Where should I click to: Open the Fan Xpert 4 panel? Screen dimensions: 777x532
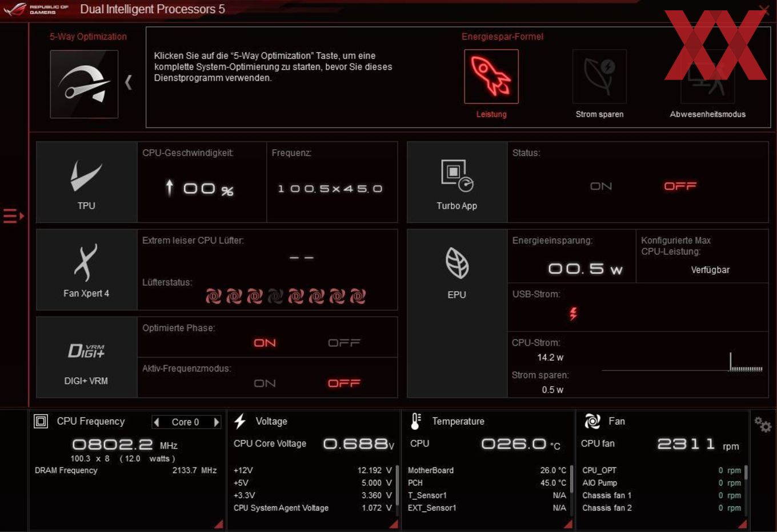86,270
